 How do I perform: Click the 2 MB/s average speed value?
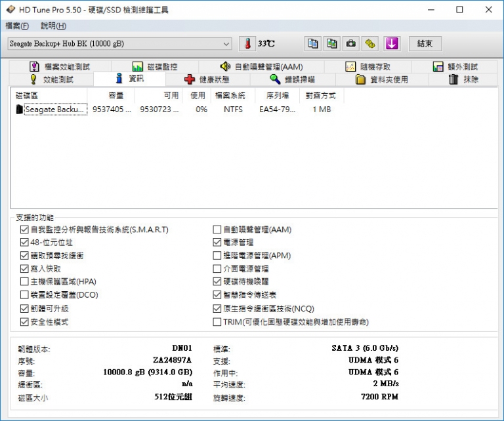coord(386,384)
